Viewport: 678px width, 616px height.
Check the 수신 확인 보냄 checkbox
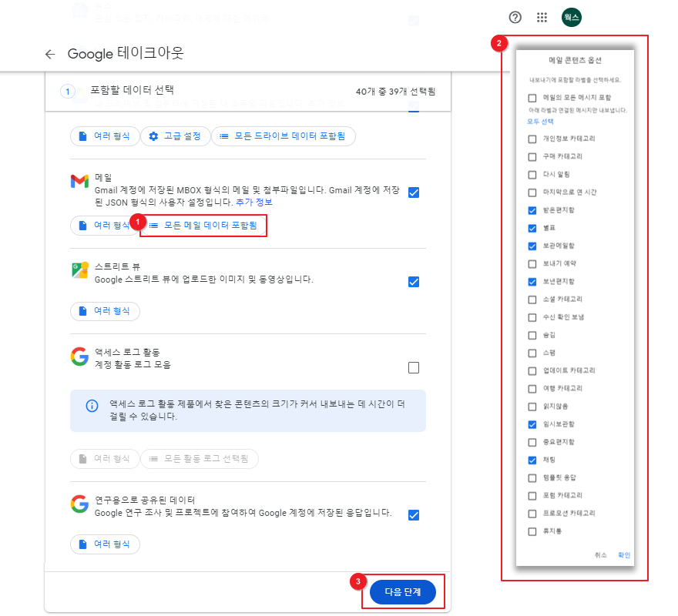532,318
